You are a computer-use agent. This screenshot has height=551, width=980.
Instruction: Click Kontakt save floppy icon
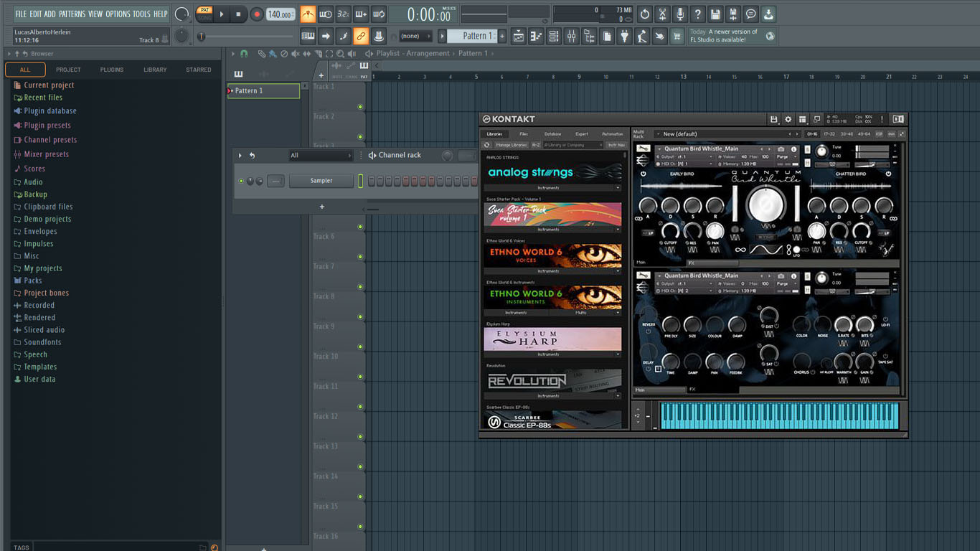click(773, 119)
